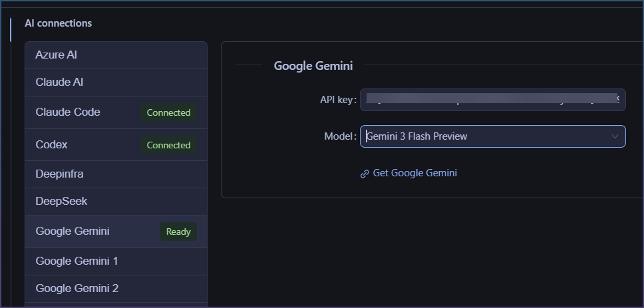This screenshot has height=308, width=644.
Task: Click the API key label
Action: coord(338,100)
